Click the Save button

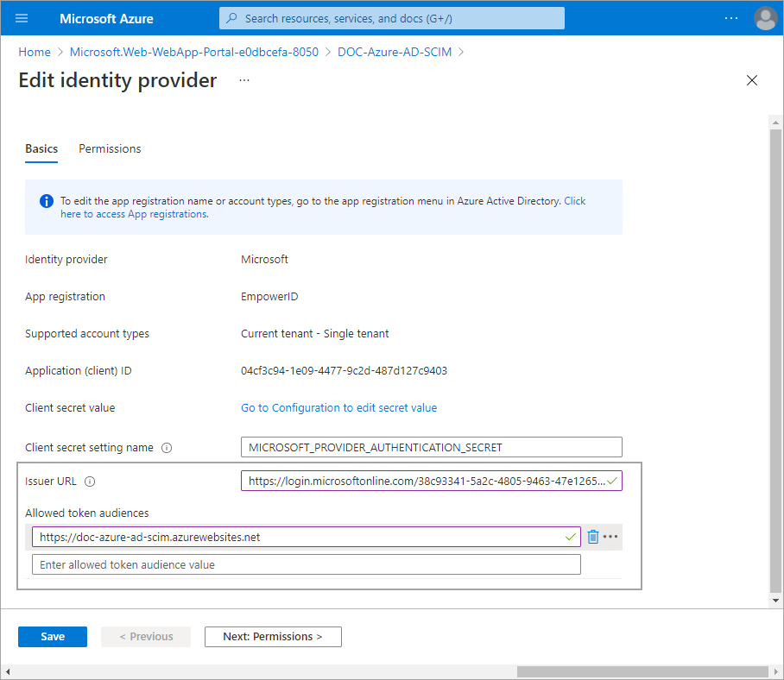(53, 636)
